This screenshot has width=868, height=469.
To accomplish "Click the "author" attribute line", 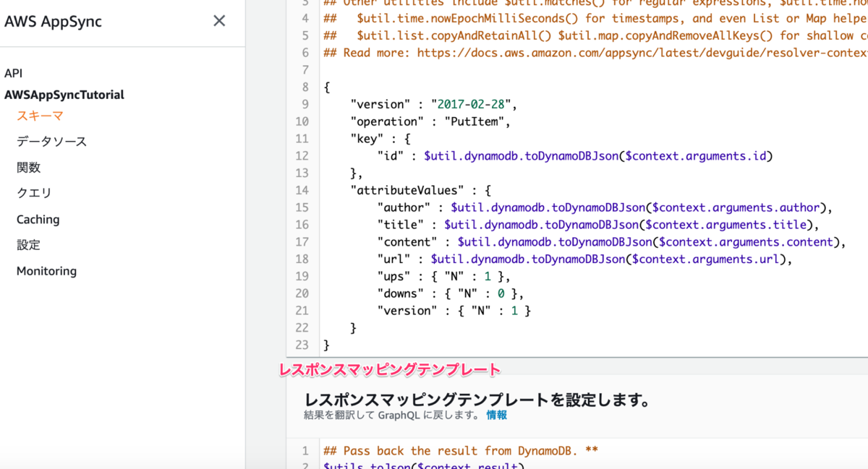I will (x=605, y=207).
